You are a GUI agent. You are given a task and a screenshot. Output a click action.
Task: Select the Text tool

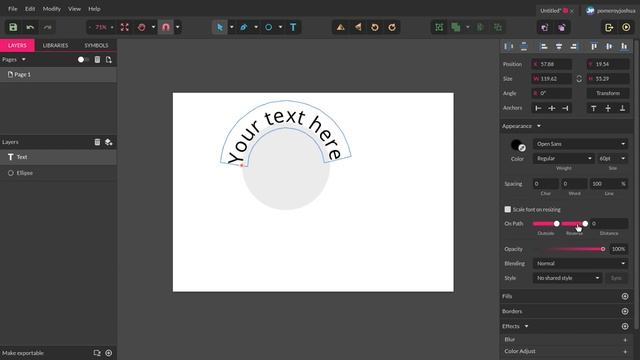293,27
